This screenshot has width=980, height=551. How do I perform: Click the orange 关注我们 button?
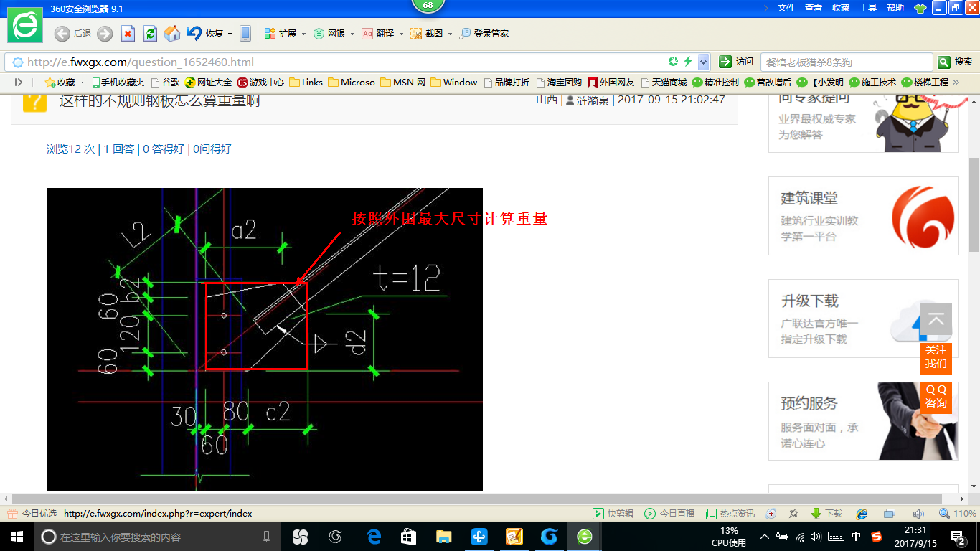pyautogui.click(x=936, y=357)
